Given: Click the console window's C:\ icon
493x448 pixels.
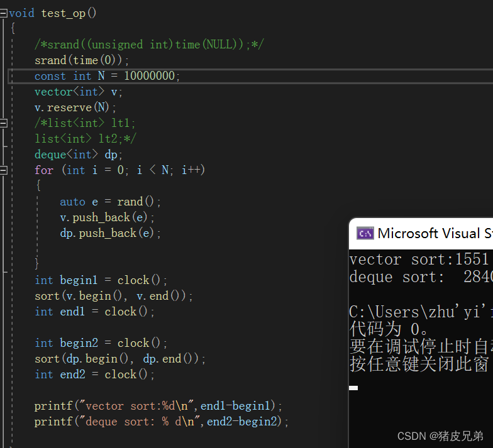Looking at the screenshot, I should 365,234.
